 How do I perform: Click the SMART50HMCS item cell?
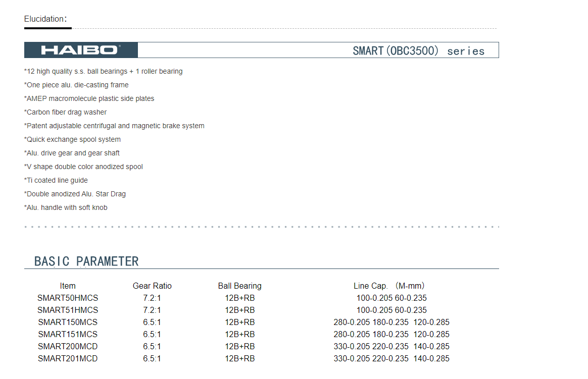pos(68,298)
